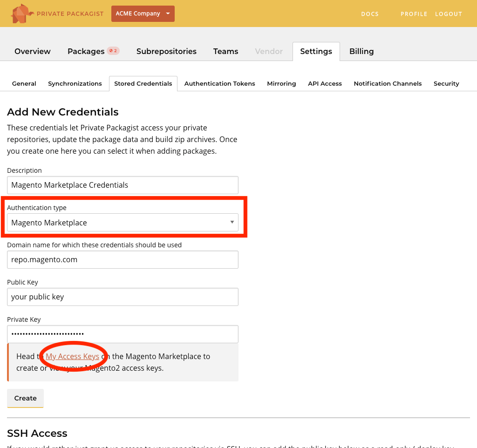This screenshot has width=477, height=448.
Task: Open the Notification Channels tab
Action: click(388, 83)
